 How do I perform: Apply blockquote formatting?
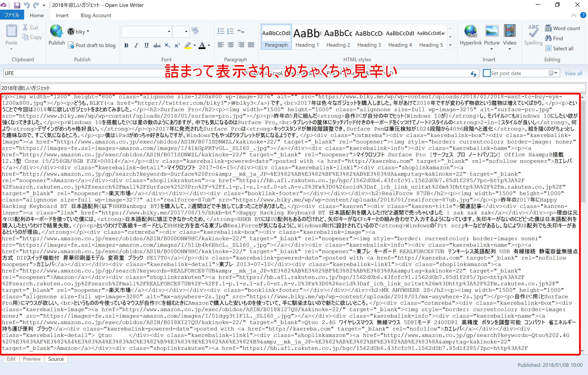tap(241, 31)
